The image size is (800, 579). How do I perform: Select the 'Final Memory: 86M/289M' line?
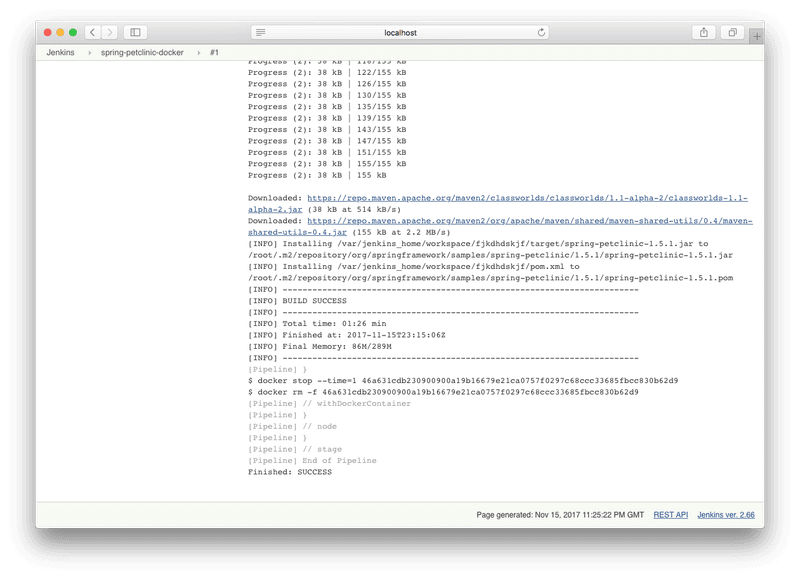pos(320,346)
